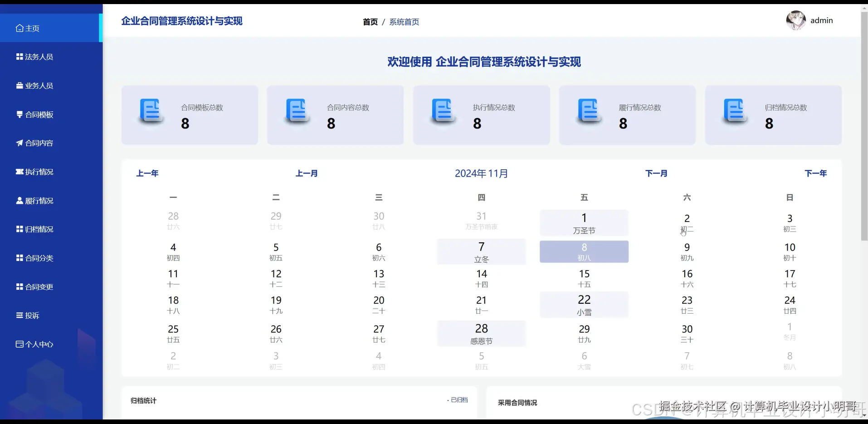Click 下一月 to advance the calendar

[x=656, y=173]
